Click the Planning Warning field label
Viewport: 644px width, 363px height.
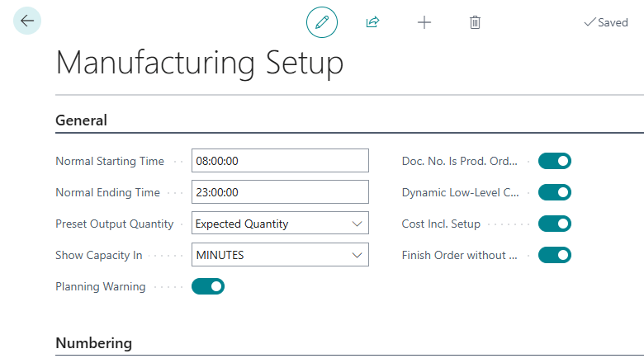[100, 286]
